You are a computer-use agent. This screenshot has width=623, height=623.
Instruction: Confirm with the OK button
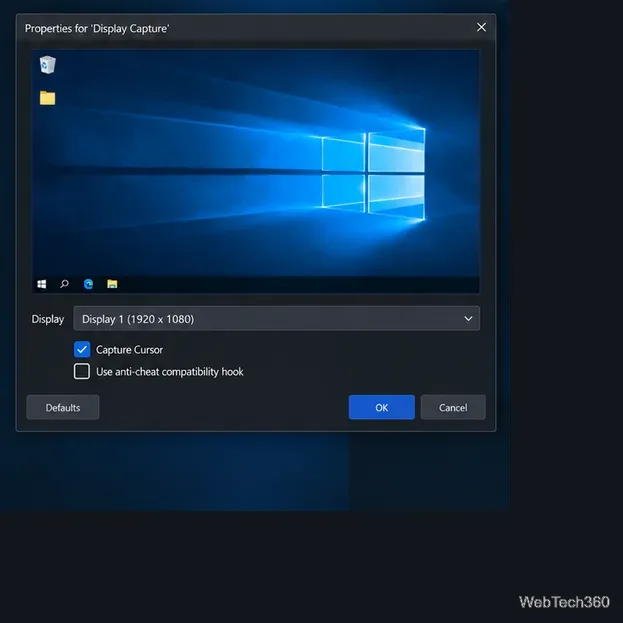click(x=382, y=408)
